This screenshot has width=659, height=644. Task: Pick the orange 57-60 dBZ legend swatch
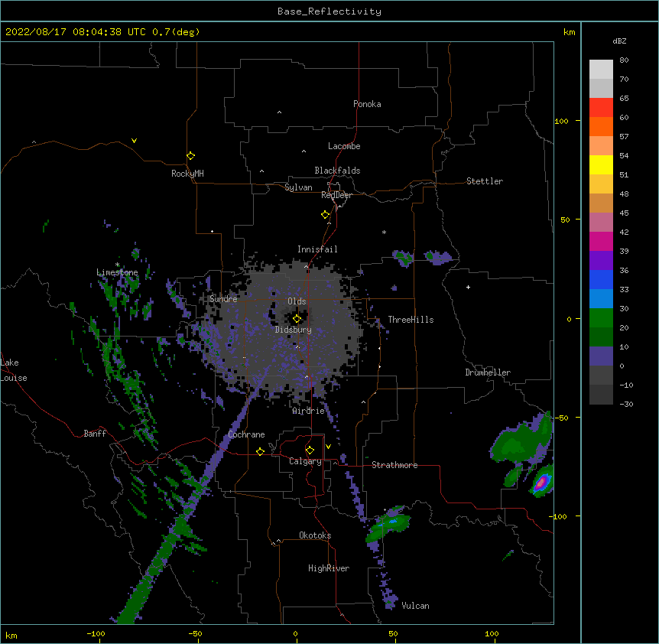click(601, 126)
